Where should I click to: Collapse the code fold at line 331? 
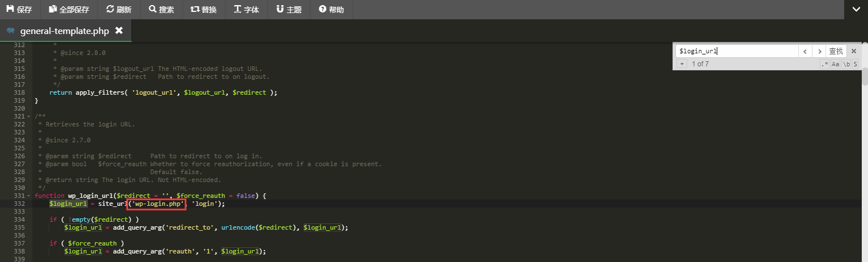[x=29, y=196]
